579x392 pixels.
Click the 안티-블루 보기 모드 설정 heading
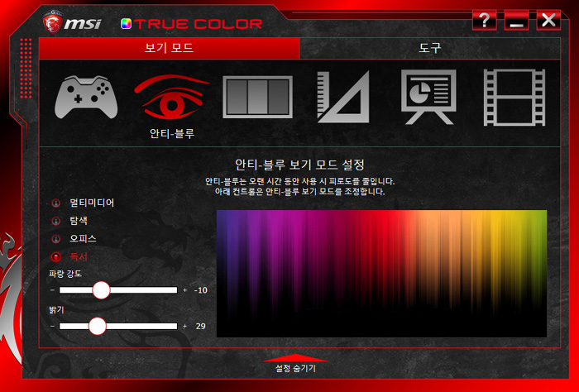pos(299,165)
